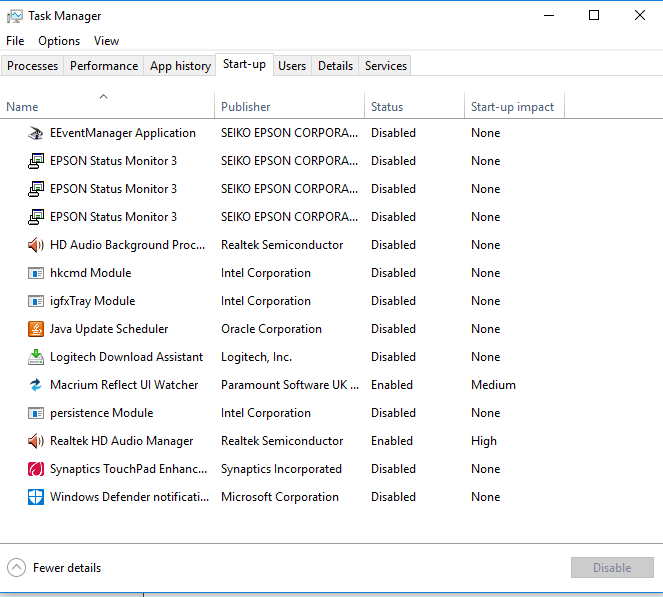Screen dimensions: 663x597
Task: Click the Task Manager title bar icon
Action: pos(14,16)
